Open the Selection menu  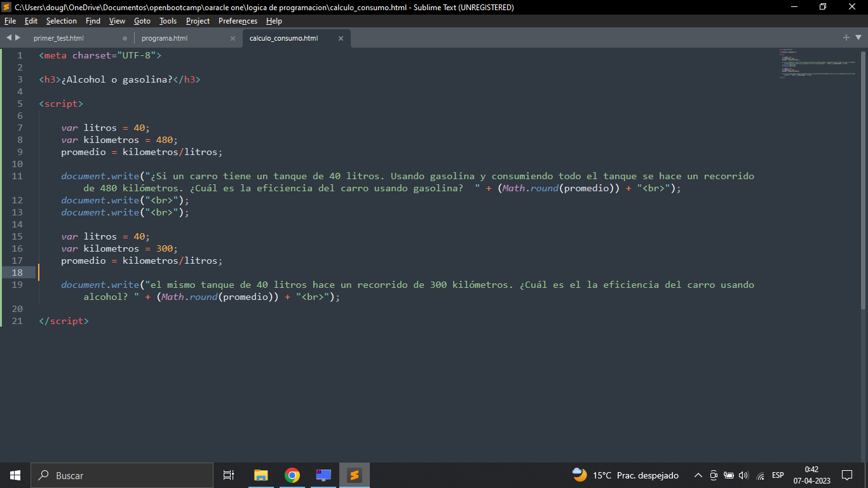[x=62, y=21]
